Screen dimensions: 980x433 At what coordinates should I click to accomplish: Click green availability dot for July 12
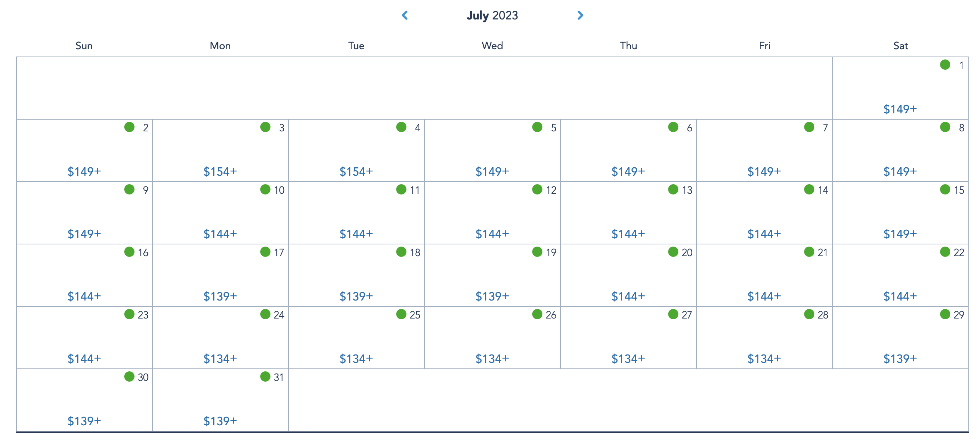coord(537,189)
